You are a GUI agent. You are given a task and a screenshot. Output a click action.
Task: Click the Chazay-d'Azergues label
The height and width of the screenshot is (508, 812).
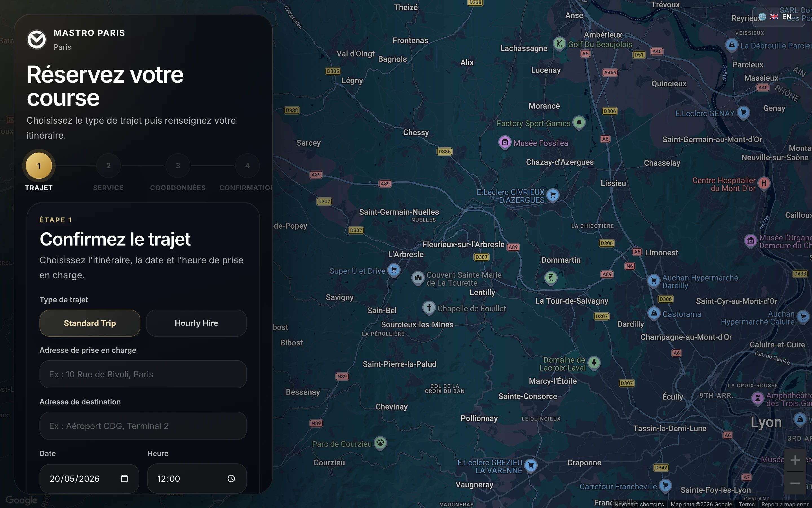560,162
